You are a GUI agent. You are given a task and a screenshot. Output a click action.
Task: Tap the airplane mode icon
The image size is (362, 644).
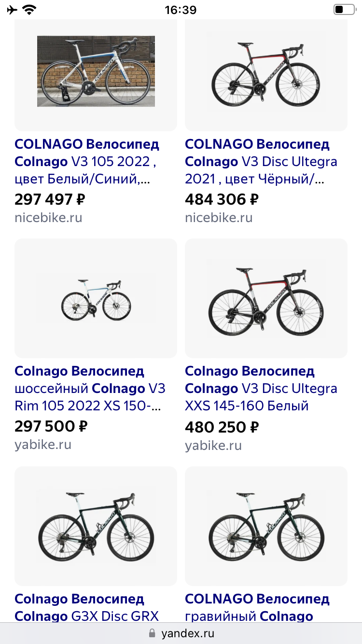[x=12, y=10]
